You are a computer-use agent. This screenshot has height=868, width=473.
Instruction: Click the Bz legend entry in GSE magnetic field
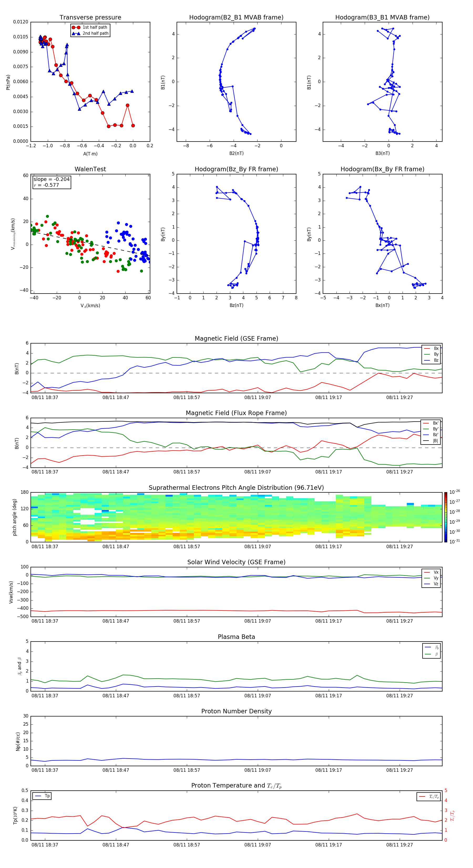click(431, 360)
